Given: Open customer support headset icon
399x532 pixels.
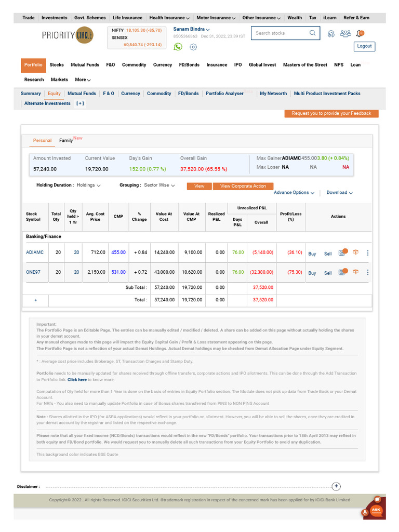Looking at the screenshot, I should tap(331, 34).
